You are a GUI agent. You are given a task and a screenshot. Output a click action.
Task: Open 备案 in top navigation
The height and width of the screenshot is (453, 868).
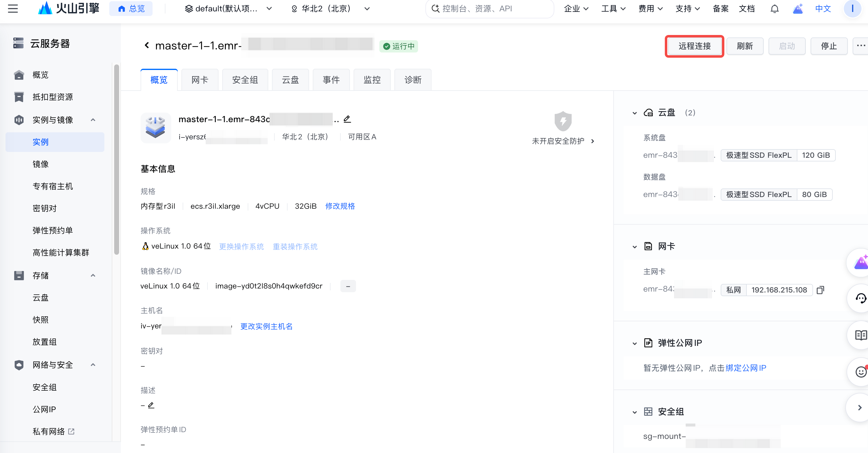point(720,8)
